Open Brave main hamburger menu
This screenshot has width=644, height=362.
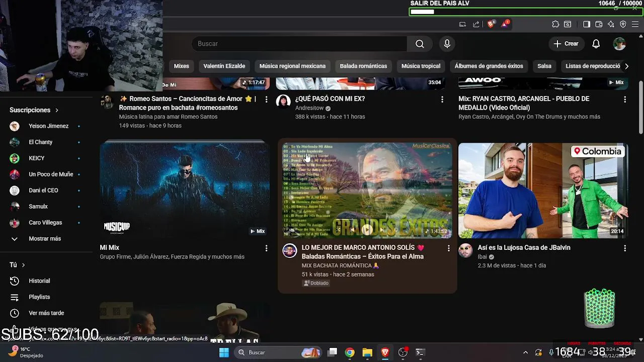[x=636, y=24]
